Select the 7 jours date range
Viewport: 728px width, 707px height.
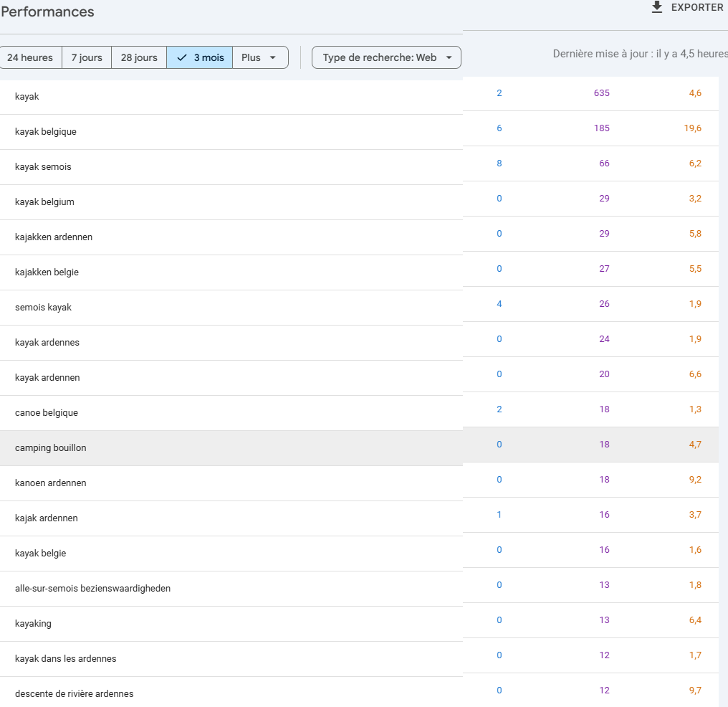point(87,57)
